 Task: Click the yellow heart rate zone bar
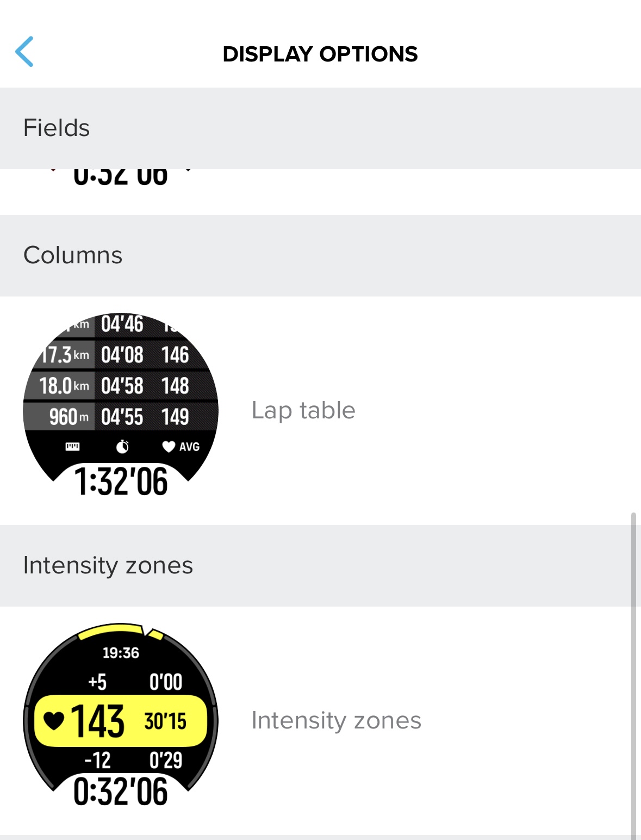pos(121,721)
